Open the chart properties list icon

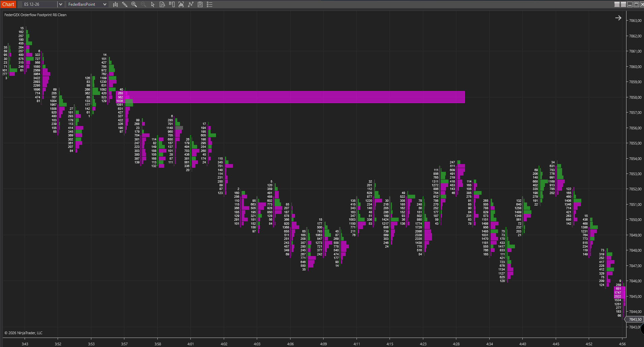[210, 4]
